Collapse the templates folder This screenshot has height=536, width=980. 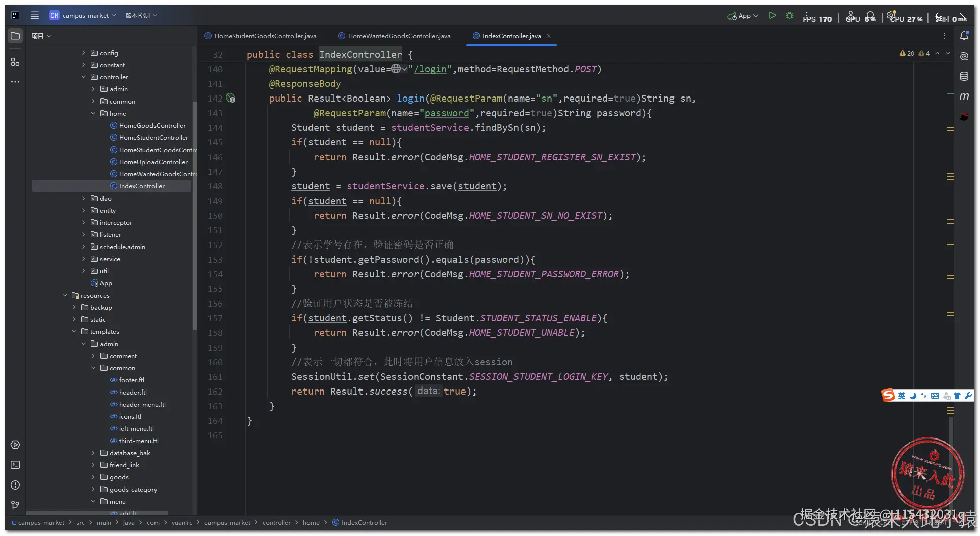point(74,331)
